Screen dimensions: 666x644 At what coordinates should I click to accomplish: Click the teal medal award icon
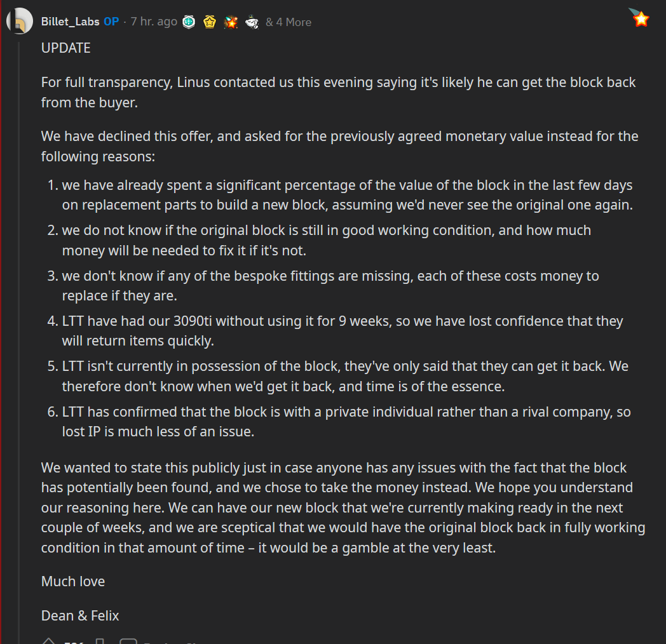click(189, 22)
